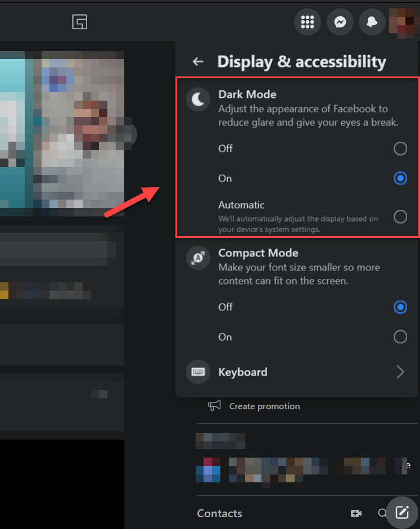This screenshot has width=420, height=529.
Task: Click the Create promotion link
Action: pyautogui.click(x=264, y=406)
